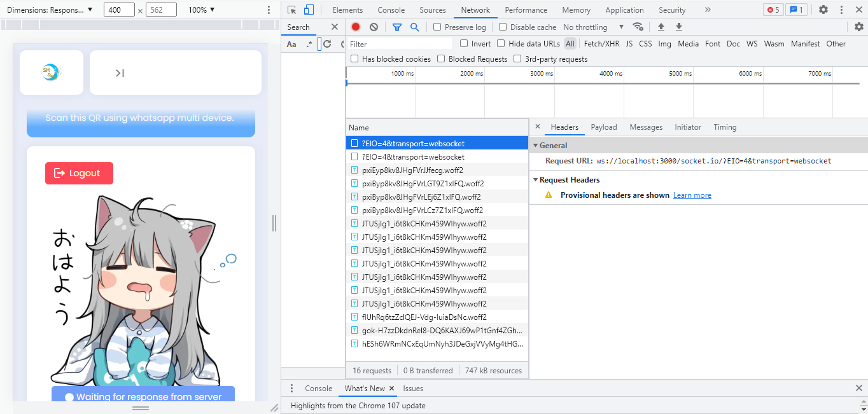Viewport: 868px width, 414px height.
Task: Tick the Hide data URLs checkbox
Action: [501, 44]
